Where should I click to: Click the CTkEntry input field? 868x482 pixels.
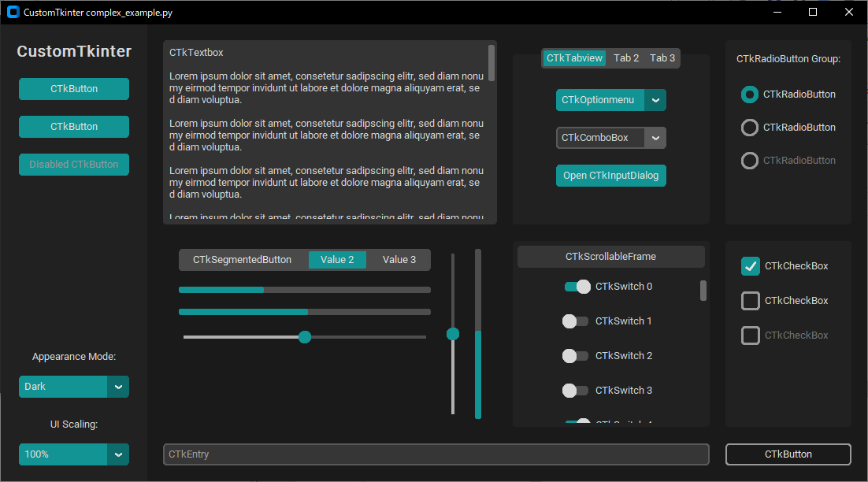coord(436,454)
